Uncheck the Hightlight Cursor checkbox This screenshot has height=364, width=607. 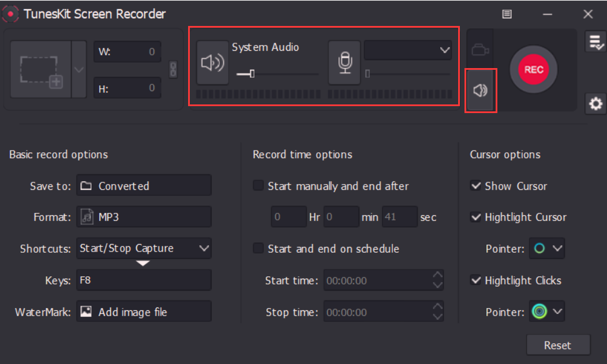click(x=475, y=217)
